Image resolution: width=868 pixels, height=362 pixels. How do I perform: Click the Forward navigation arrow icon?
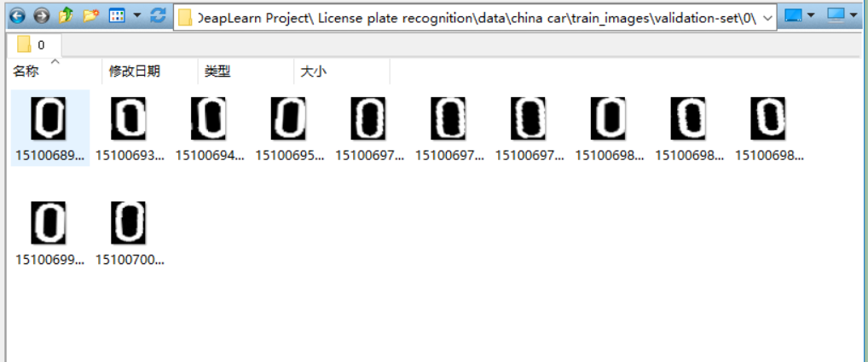click(42, 16)
